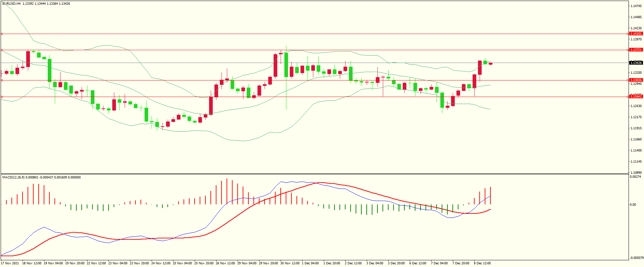644x267 pixels.
Task: Click the 1.10890 price scale value
Action: tap(636, 173)
